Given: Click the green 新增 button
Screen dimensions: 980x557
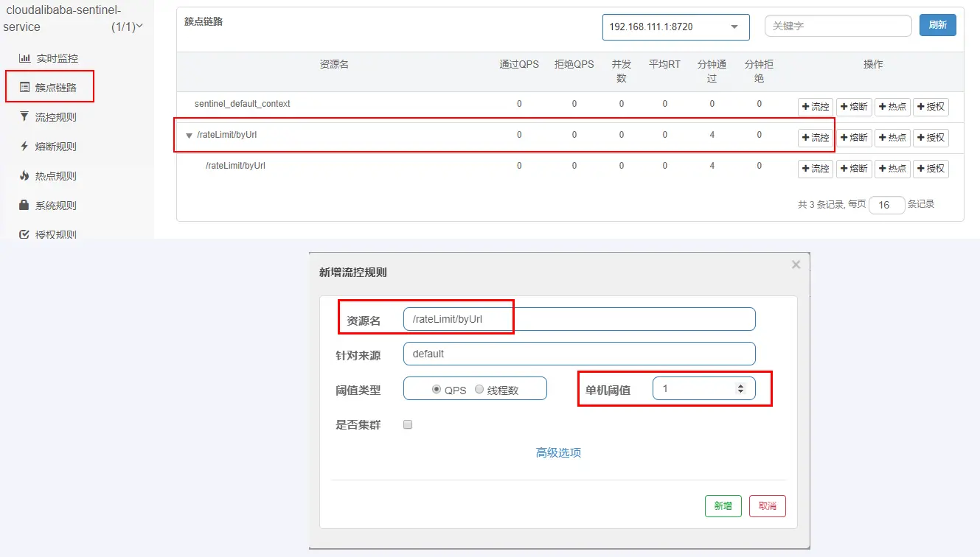Looking at the screenshot, I should click(x=723, y=506).
